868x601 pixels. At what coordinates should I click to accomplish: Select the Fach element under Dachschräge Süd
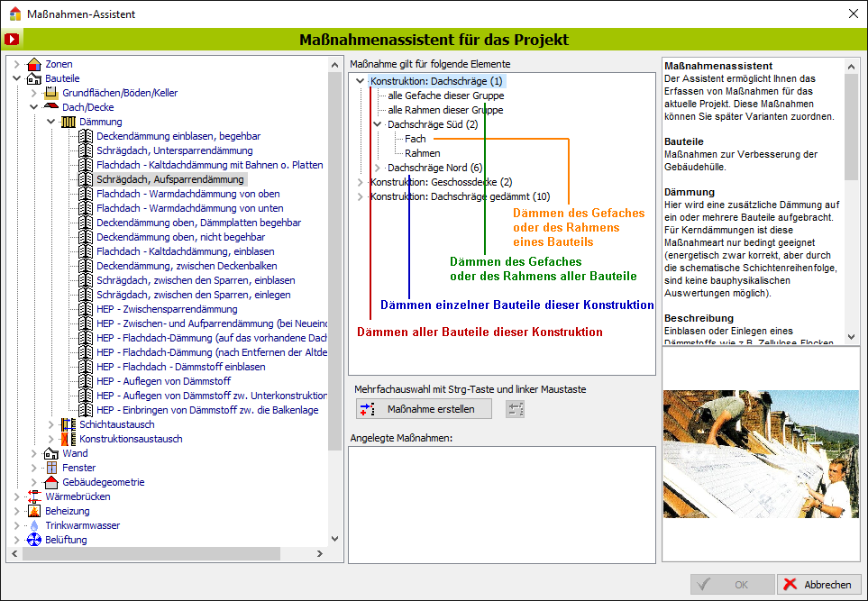[x=416, y=139]
